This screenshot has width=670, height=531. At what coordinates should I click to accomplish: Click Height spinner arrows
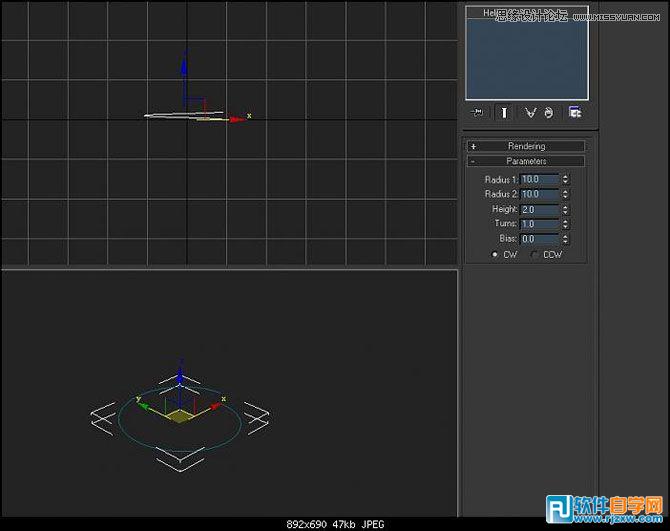point(565,209)
